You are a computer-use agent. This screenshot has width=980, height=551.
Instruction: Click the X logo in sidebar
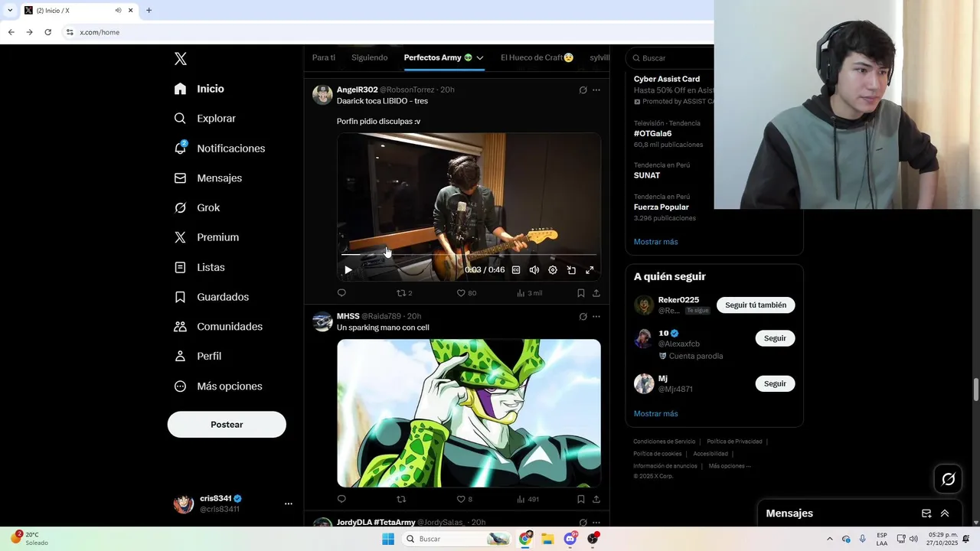pos(180,59)
